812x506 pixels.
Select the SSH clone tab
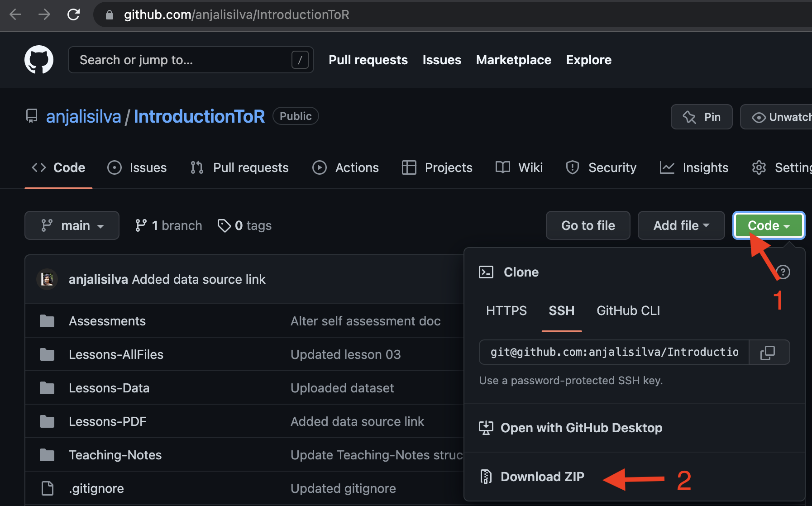[562, 310]
